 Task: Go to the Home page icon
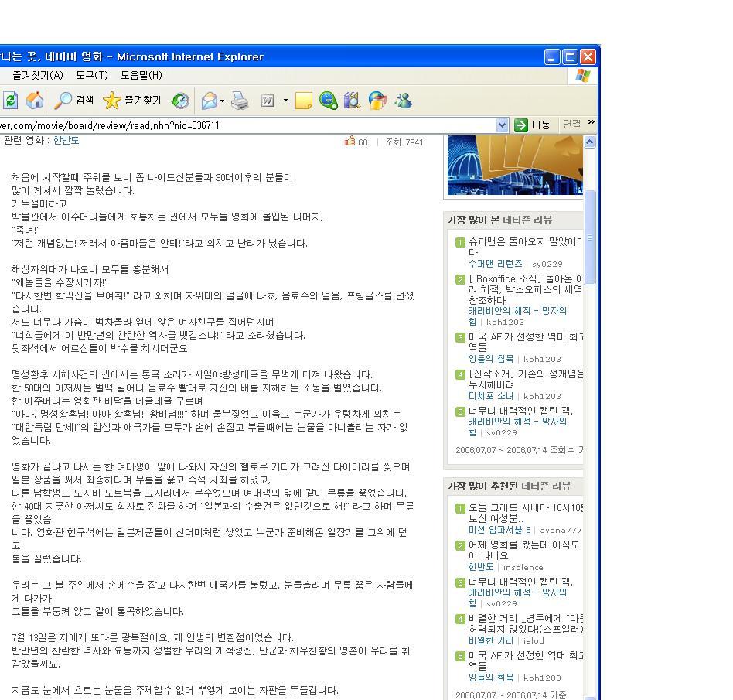point(35,100)
